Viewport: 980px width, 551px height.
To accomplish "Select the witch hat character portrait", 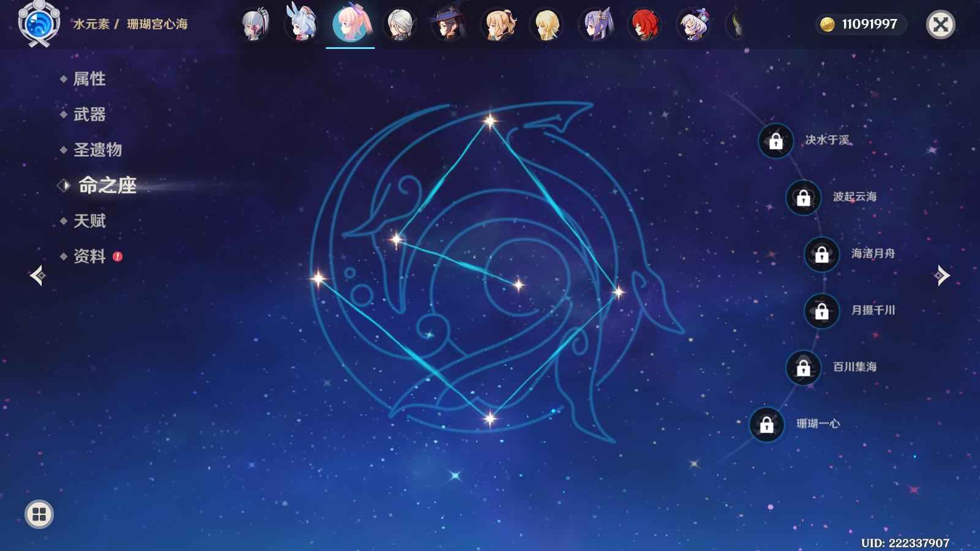I will click(448, 24).
